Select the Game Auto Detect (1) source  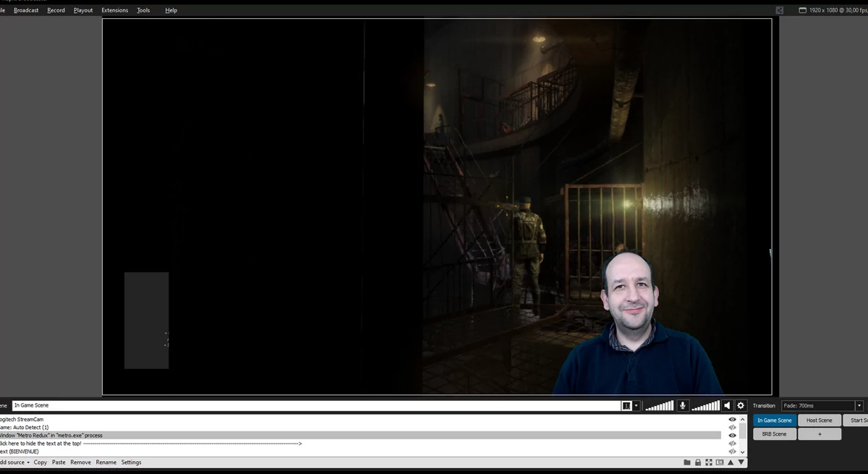click(x=360, y=428)
